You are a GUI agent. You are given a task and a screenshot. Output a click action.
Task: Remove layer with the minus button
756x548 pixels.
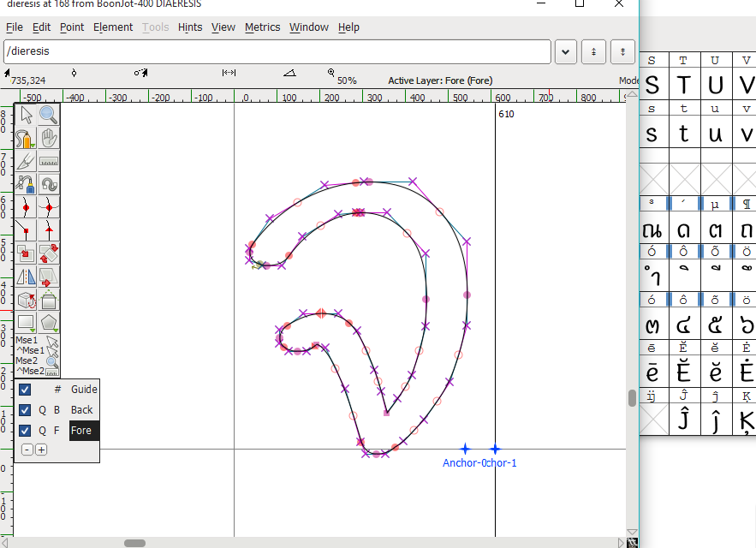[27, 450]
